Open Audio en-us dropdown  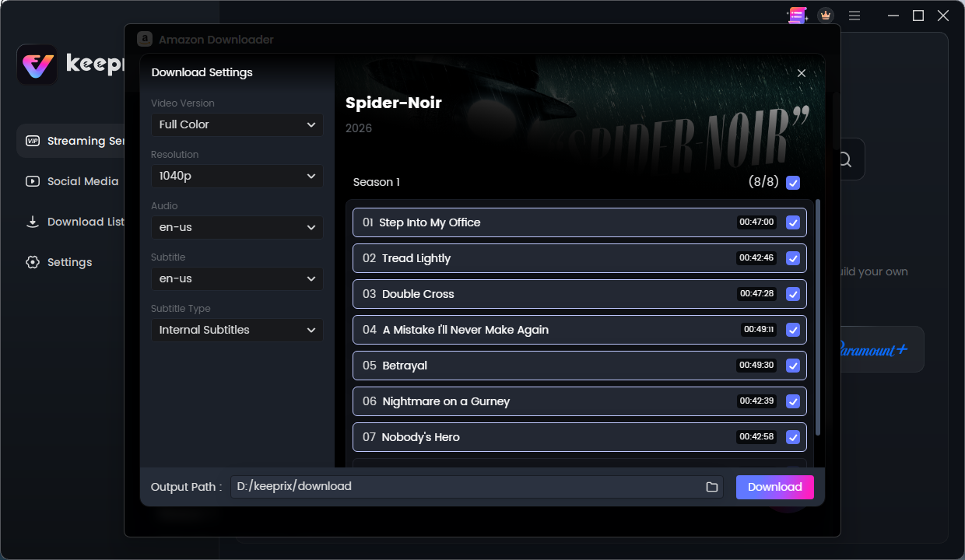237,227
